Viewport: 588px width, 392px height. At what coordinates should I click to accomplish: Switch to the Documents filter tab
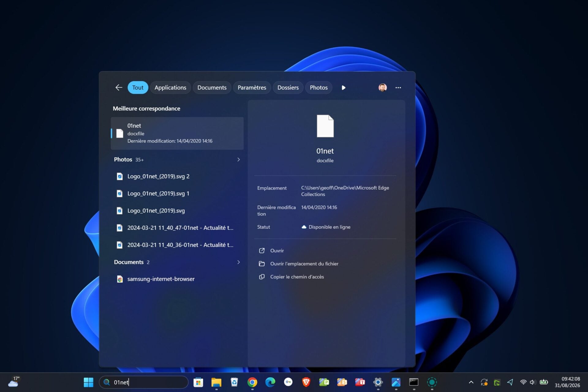pyautogui.click(x=212, y=88)
